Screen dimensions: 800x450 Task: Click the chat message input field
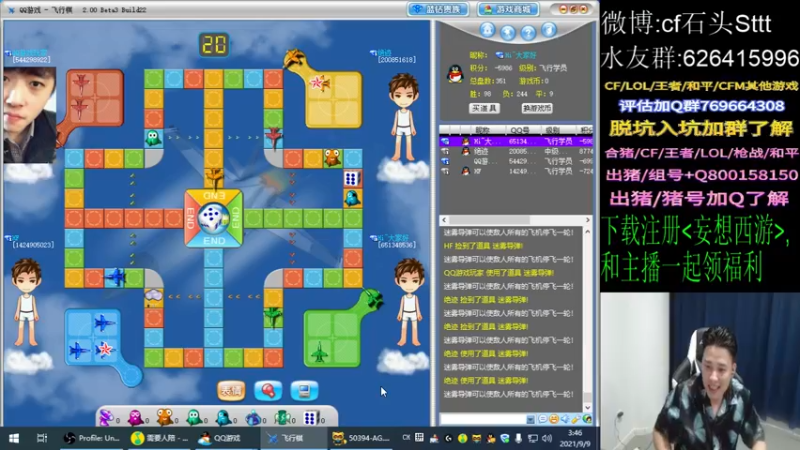[482, 419]
